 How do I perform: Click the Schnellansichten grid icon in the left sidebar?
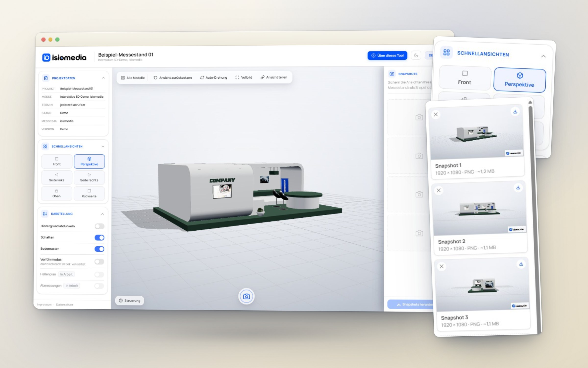tap(45, 146)
